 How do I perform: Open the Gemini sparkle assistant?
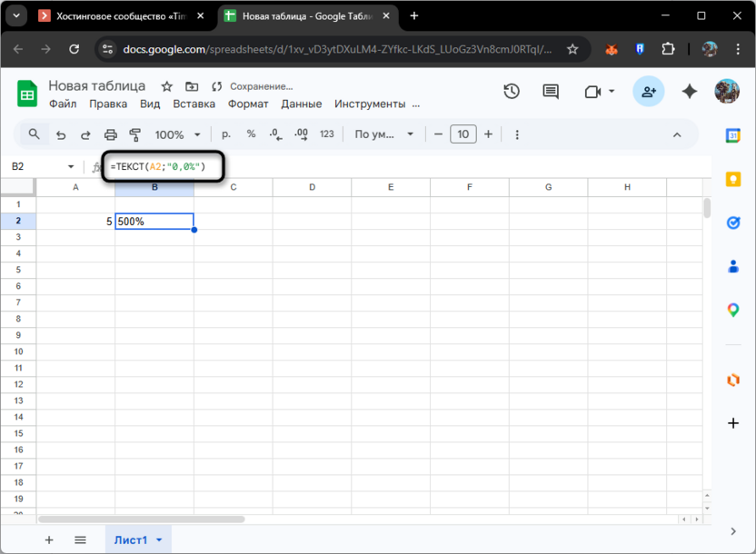690,91
